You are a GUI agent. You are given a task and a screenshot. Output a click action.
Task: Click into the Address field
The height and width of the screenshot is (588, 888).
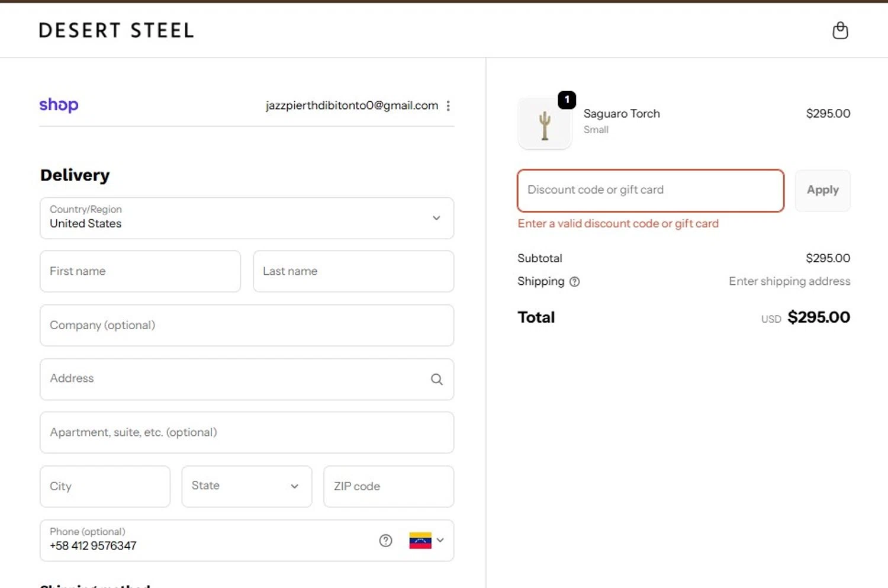coord(247,379)
